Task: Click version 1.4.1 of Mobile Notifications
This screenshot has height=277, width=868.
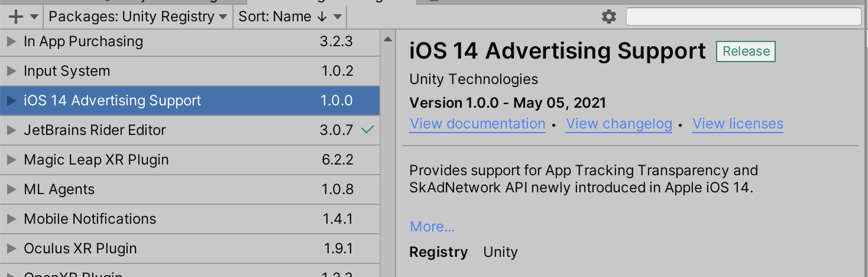Action: 338,219
